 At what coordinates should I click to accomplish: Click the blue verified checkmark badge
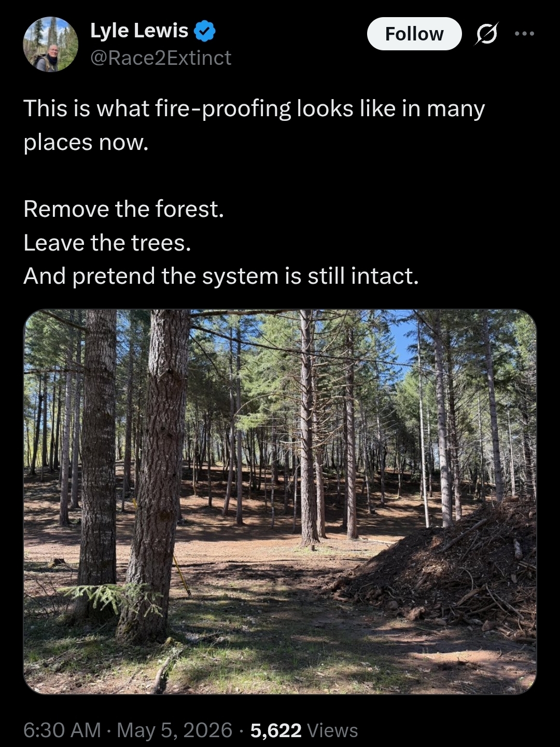click(x=205, y=31)
